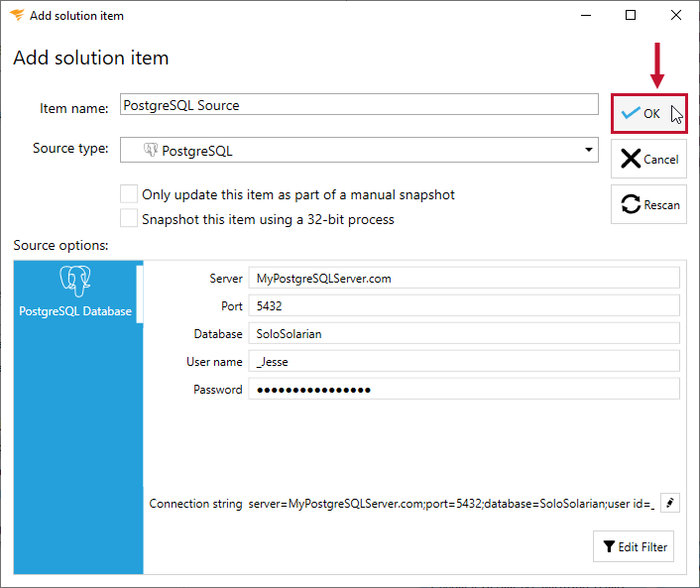The width and height of the screenshot is (700, 588).
Task: Click the blue checkmark icon on OK
Action: point(631,113)
